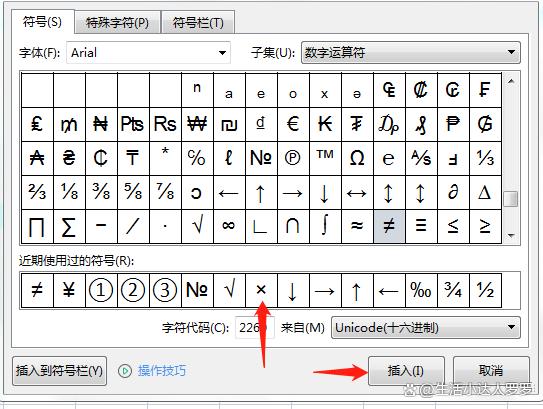This screenshot has width=543, height=409.
Task: Select the per mille sign in recent symbols
Action: (421, 290)
